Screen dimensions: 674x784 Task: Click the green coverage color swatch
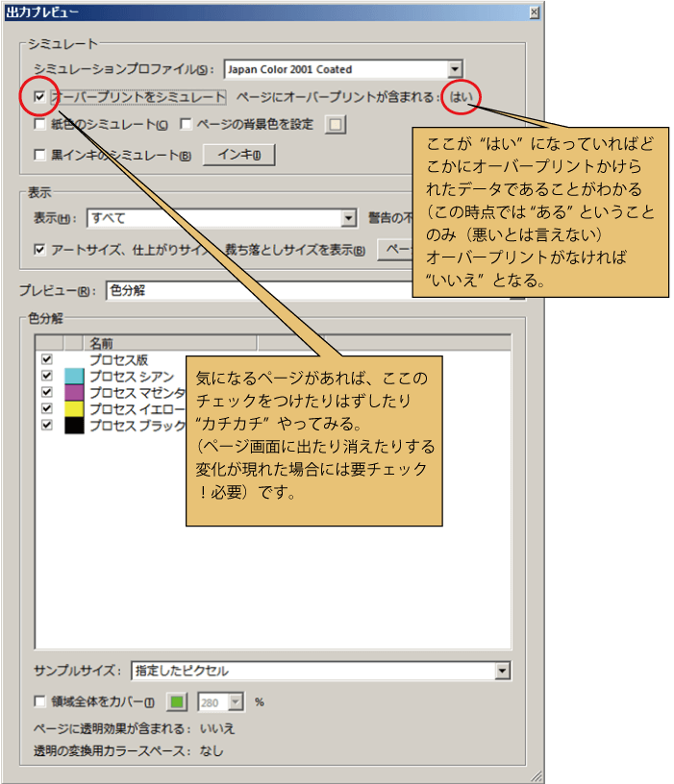click(x=177, y=702)
